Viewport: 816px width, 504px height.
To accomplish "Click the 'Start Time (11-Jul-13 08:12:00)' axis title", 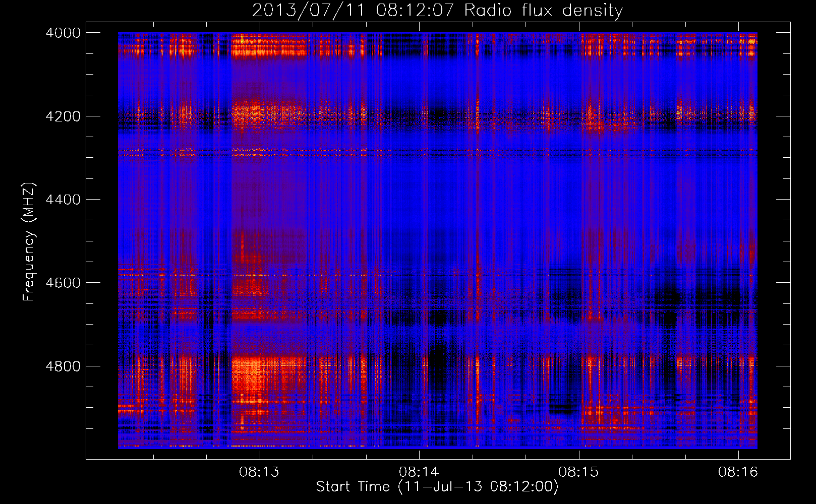I will pyautogui.click(x=437, y=487).
